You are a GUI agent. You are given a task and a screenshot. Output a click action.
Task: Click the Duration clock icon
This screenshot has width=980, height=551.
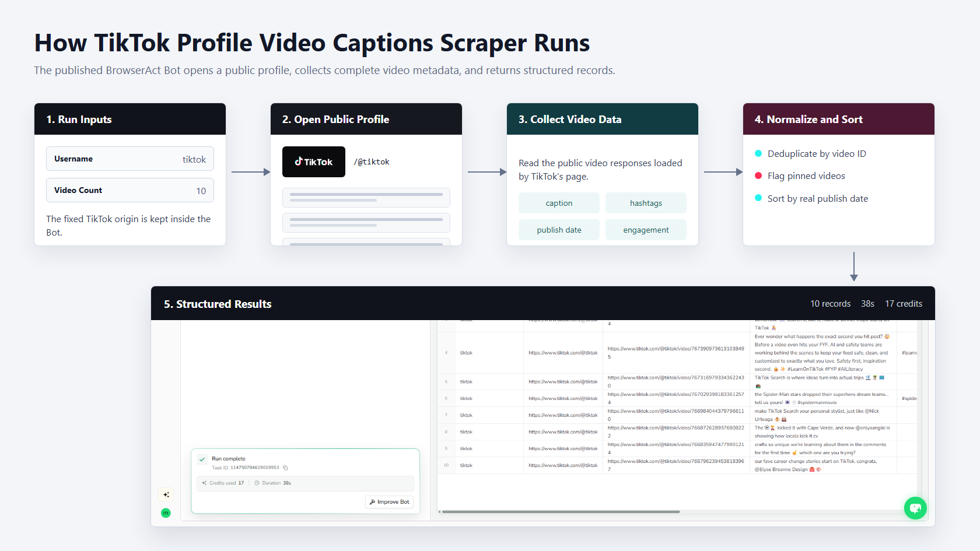coord(257,483)
